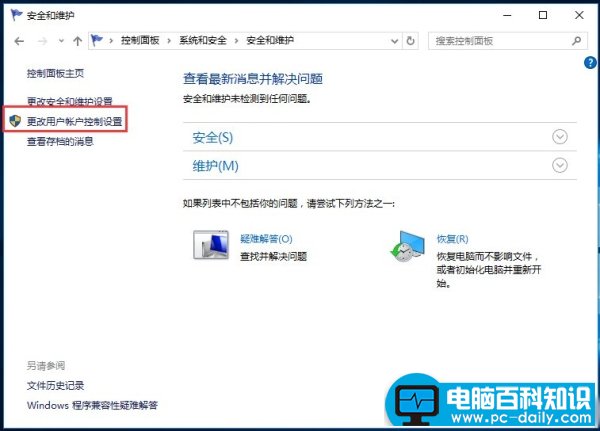This screenshot has height=431, width=600.
Task: Open the address bar history dropdown
Action: coord(394,41)
